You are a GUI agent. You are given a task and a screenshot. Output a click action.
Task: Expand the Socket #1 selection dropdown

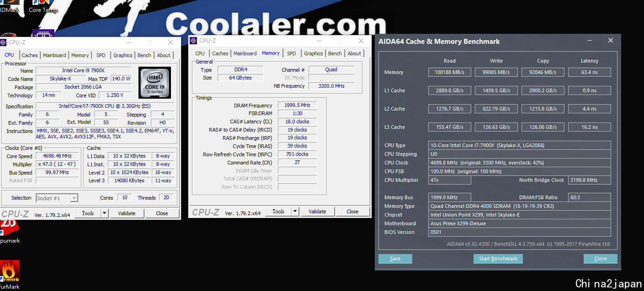point(74,198)
